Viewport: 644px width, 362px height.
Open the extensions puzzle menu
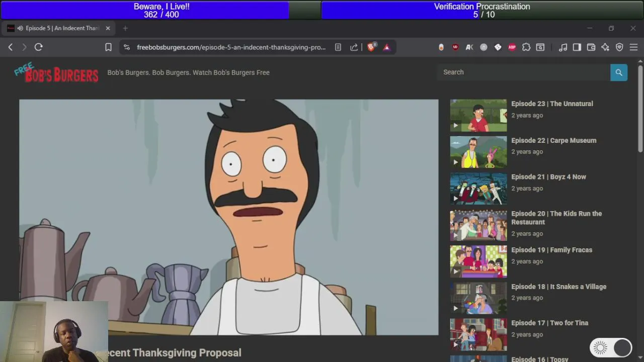(x=526, y=47)
